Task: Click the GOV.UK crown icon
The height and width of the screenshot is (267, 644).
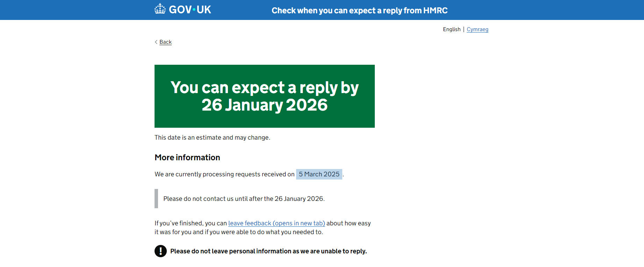Action: pyautogui.click(x=160, y=9)
